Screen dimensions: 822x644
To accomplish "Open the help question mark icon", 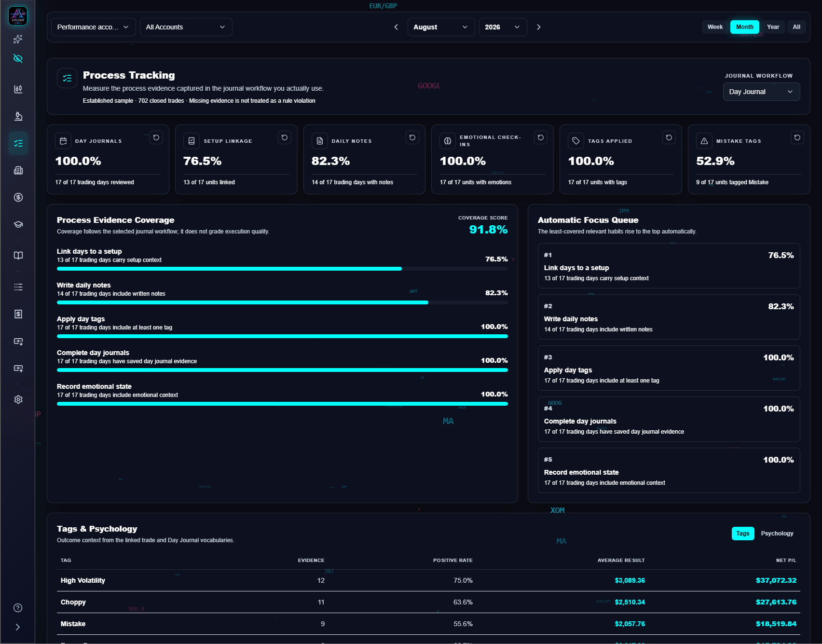I will [x=18, y=608].
